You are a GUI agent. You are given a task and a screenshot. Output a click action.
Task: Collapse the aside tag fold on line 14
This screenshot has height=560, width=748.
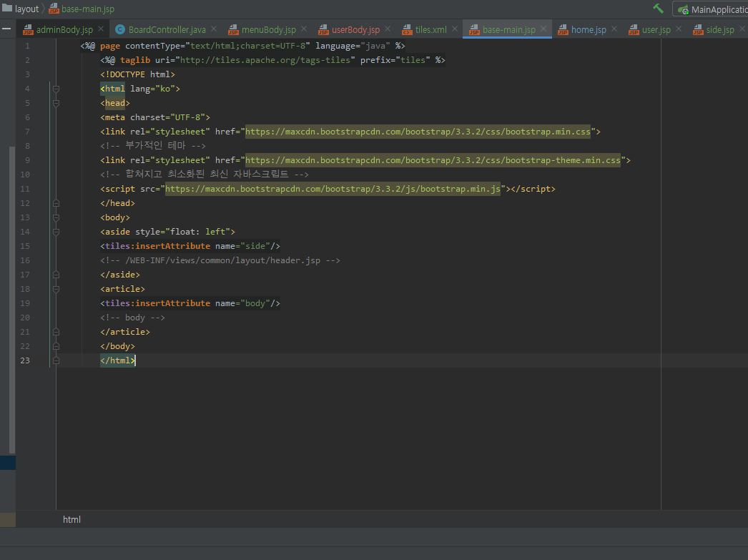56,232
